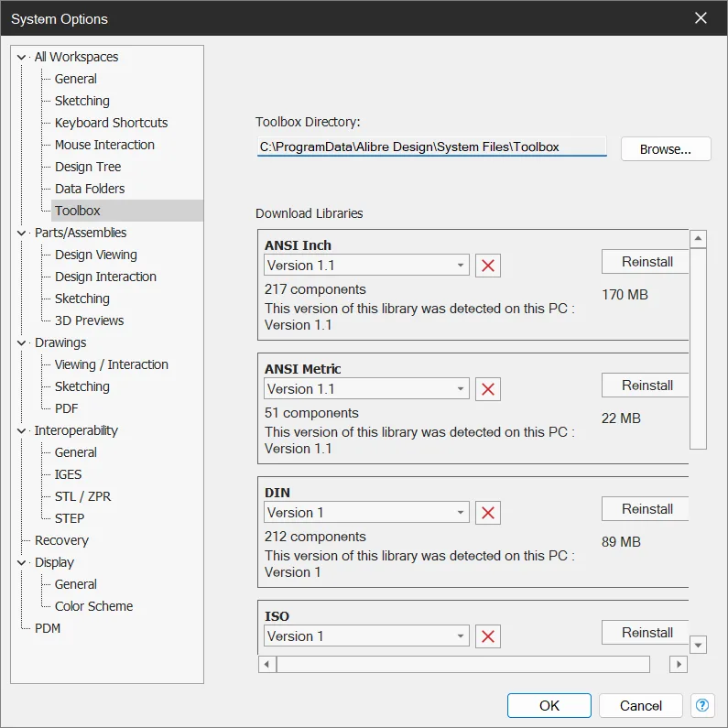Select General under Display
Image resolution: width=728 pixels, height=728 pixels.
[x=76, y=584]
